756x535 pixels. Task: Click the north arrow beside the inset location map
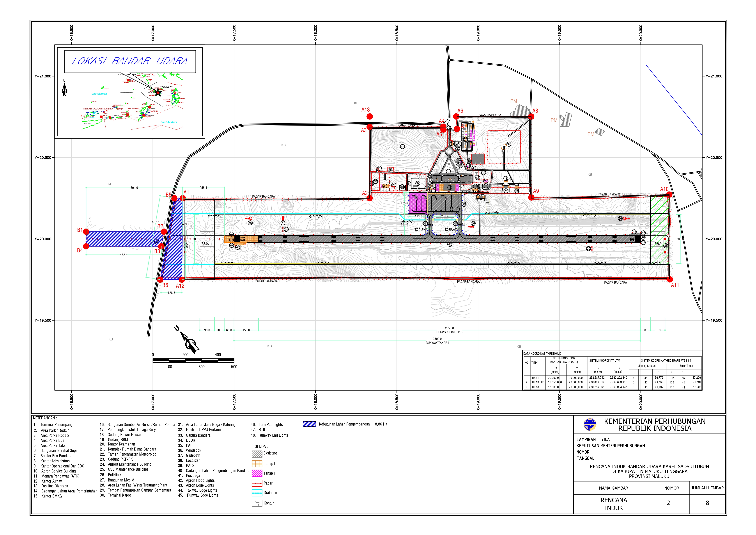(65, 88)
